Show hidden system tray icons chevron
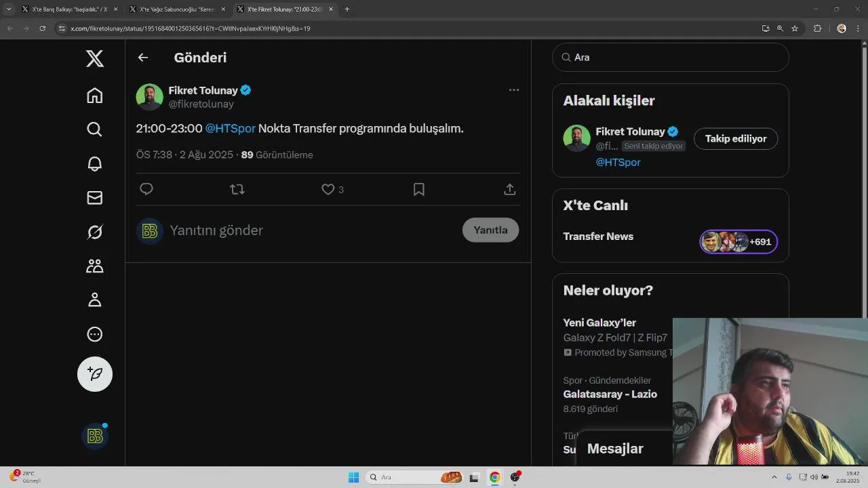 coord(774,477)
